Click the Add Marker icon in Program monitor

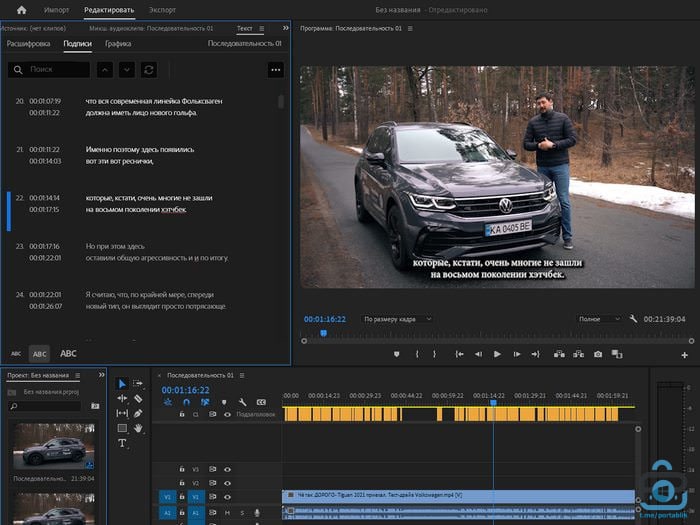click(396, 354)
